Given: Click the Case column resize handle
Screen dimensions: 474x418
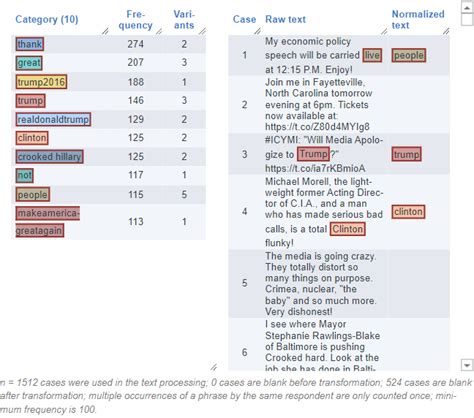Looking at the screenshot, I should [x=257, y=31].
